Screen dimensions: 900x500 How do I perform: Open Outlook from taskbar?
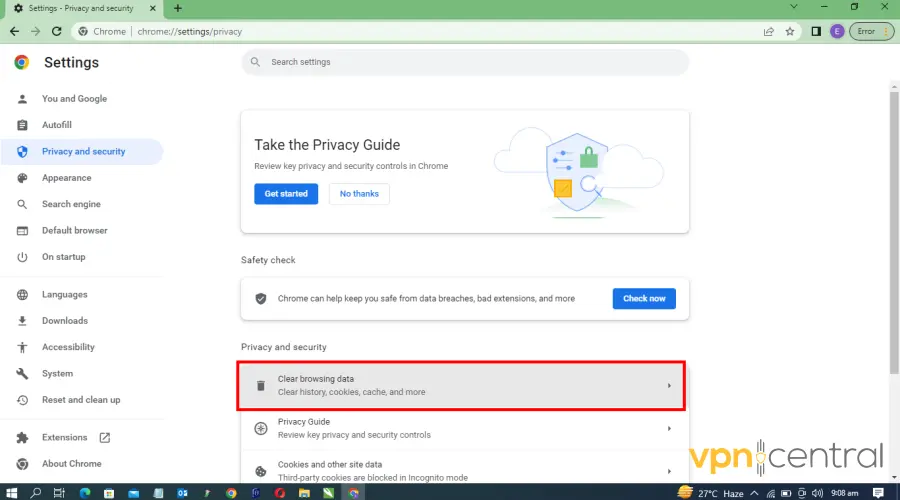pyautogui.click(x=183, y=493)
